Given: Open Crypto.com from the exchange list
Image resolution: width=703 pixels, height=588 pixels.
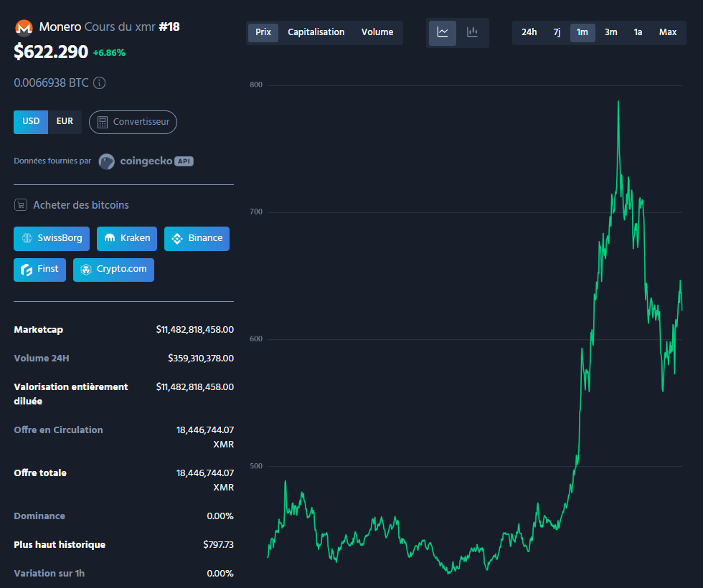Looking at the screenshot, I should (113, 270).
